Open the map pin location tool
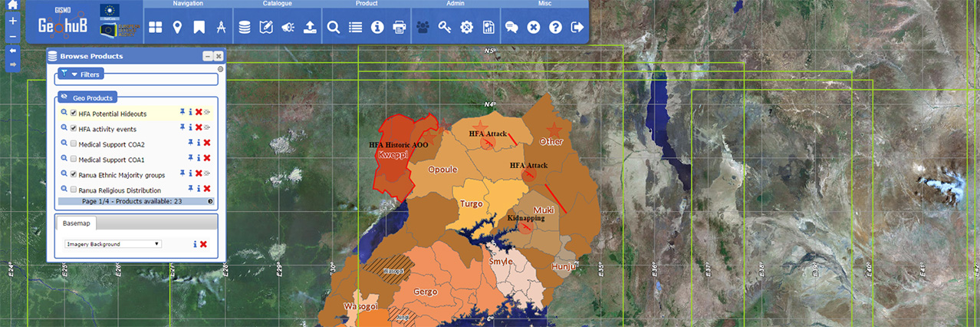Screen dimensions: 980x327 pos(177,28)
